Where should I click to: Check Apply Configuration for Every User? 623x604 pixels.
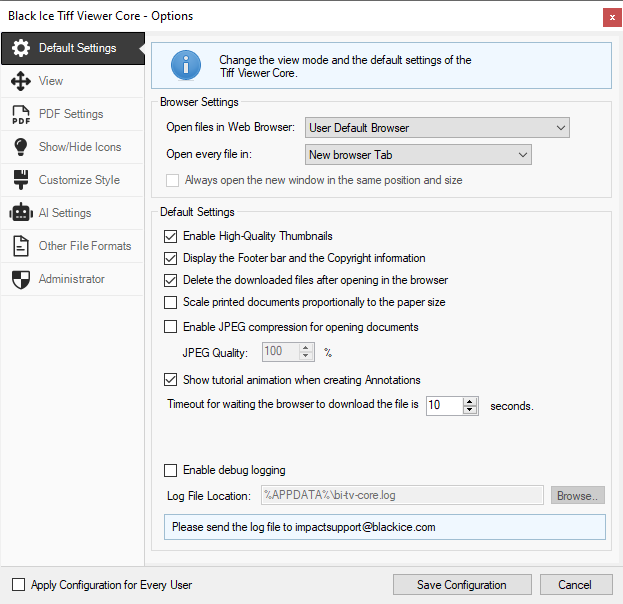pyautogui.click(x=19, y=585)
